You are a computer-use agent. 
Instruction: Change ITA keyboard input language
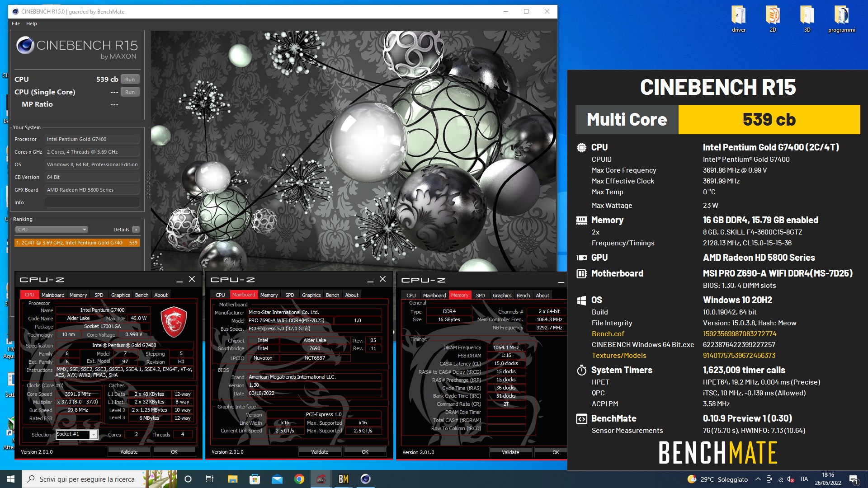(x=804, y=479)
